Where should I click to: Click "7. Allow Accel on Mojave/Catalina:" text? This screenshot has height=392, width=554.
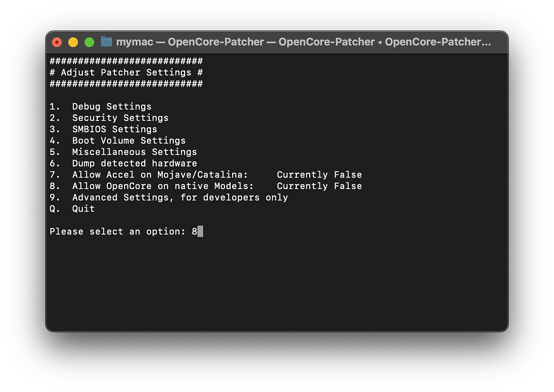point(149,175)
